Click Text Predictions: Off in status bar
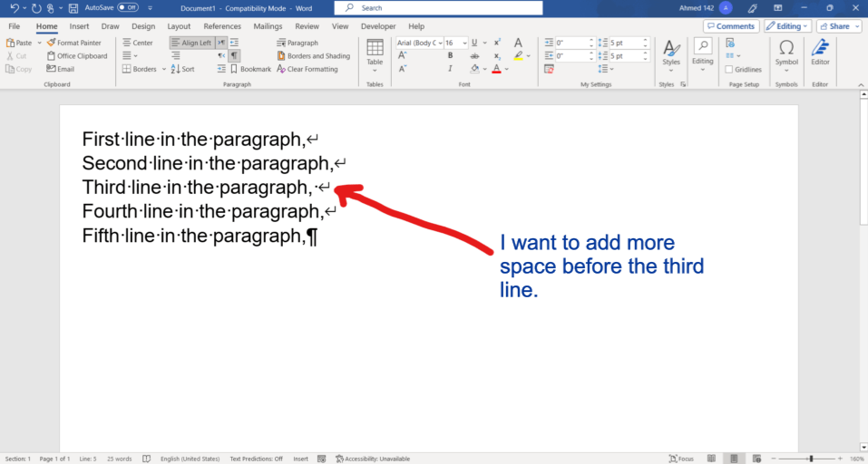This screenshot has height=464, width=868. 257,459
